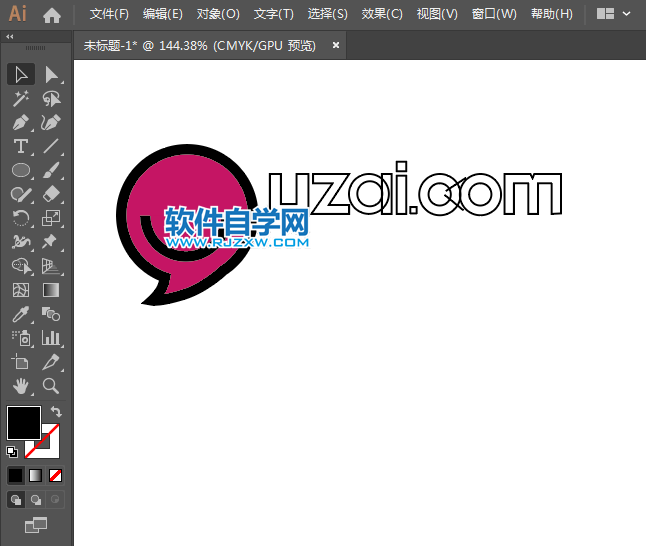Activate the Type tool
The height and width of the screenshot is (546, 646).
(21, 146)
